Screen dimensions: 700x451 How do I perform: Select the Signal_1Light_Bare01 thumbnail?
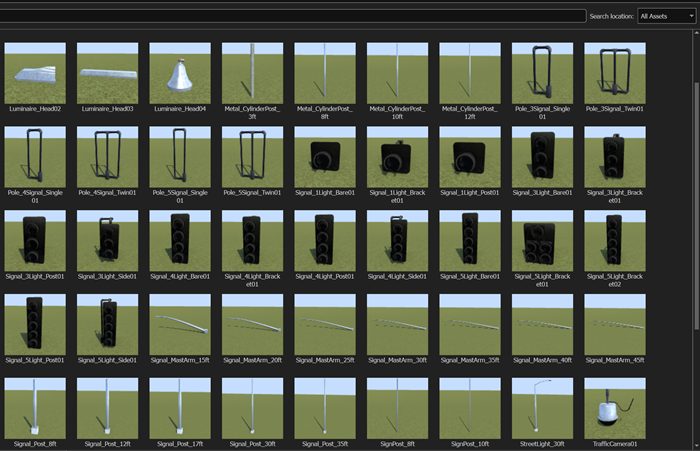point(325,157)
